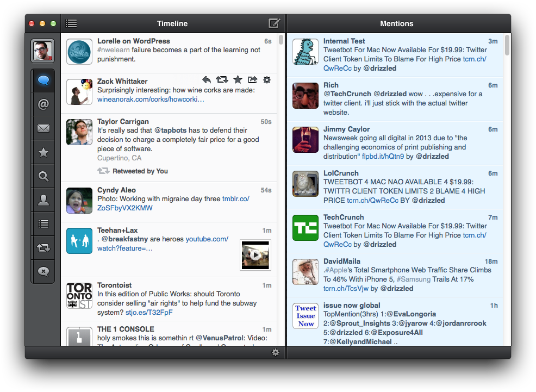Open the lists menu icon beside Timeline title
This screenshot has height=392, width=536.
71,23
